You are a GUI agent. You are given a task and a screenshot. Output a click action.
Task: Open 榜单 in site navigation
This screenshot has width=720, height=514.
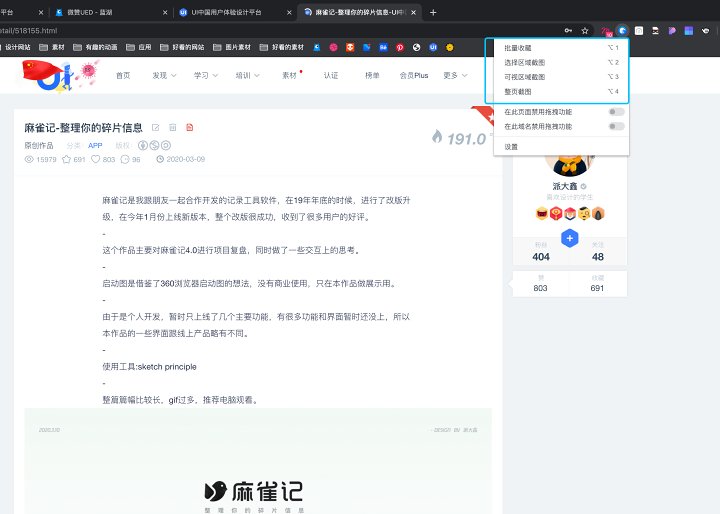coord(372,75)
